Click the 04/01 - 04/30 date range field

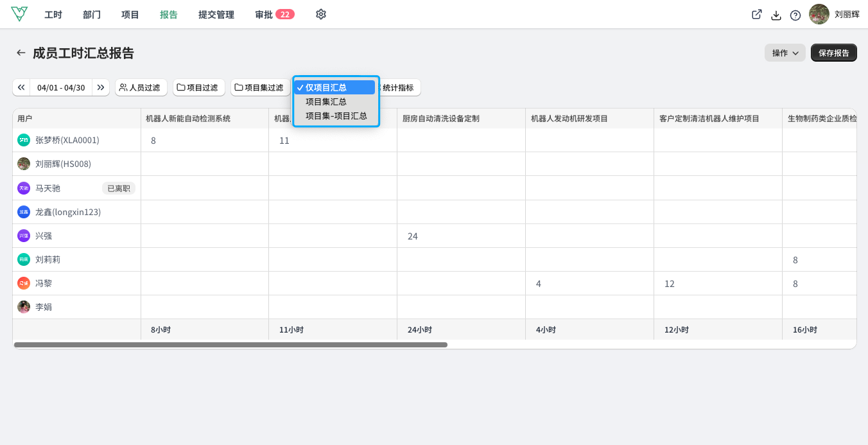(x=61, y=87)
